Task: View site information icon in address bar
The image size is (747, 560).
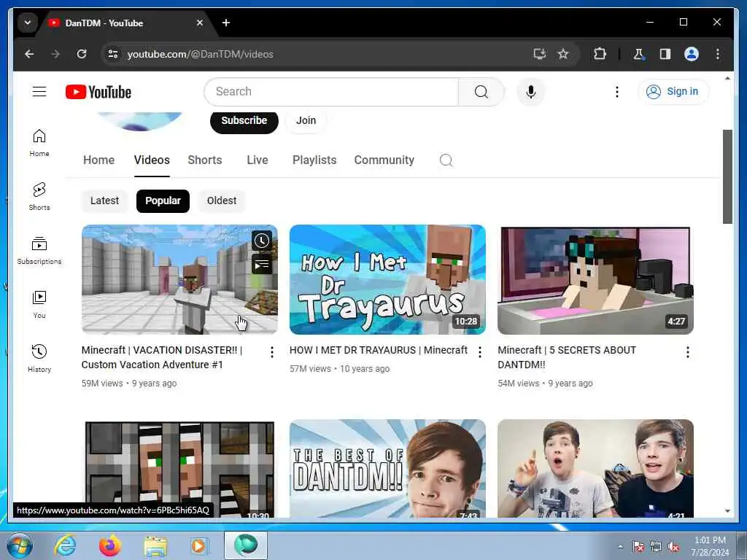Action: [113, 54]
